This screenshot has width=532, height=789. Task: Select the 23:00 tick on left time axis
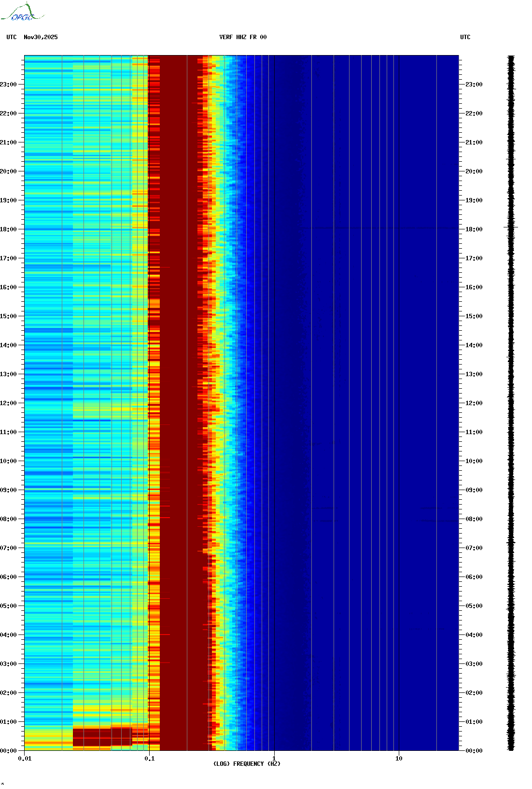[x=8, y=85]
